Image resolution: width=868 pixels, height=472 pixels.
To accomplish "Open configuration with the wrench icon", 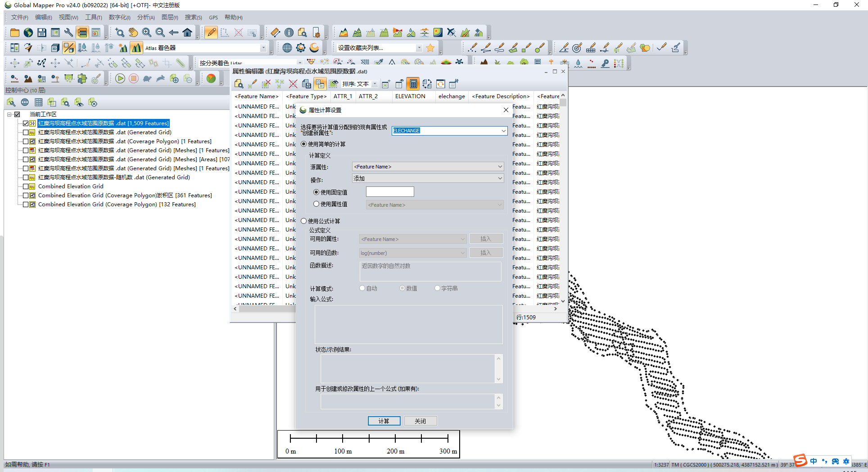I will tap(69, 32).
